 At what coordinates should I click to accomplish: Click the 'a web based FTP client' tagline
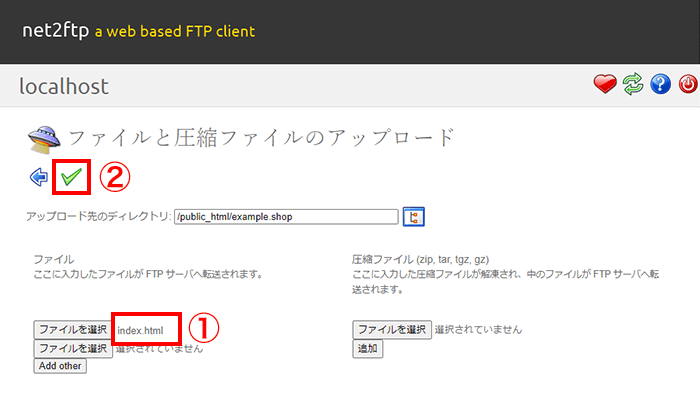(x=175, y=31)
